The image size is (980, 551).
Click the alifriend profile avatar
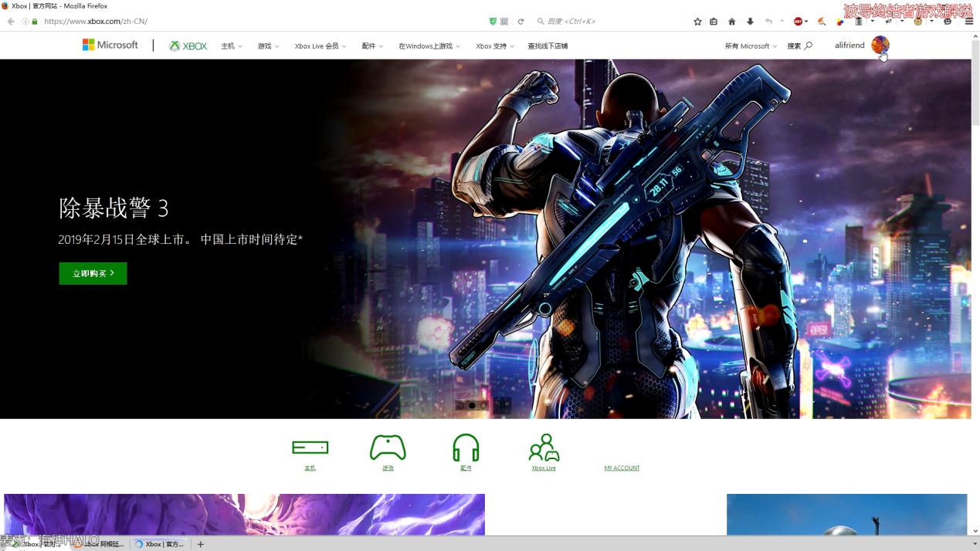(x=881, y=45)
